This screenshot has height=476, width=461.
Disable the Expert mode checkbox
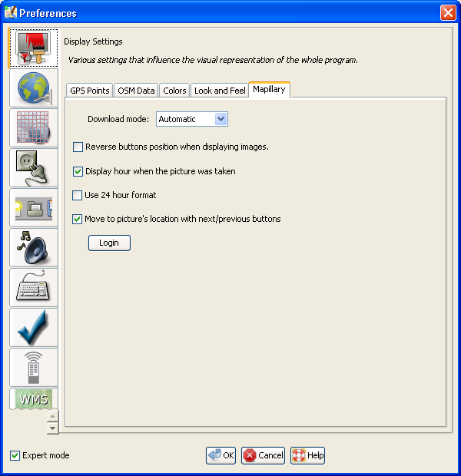(x=15, y=456)
